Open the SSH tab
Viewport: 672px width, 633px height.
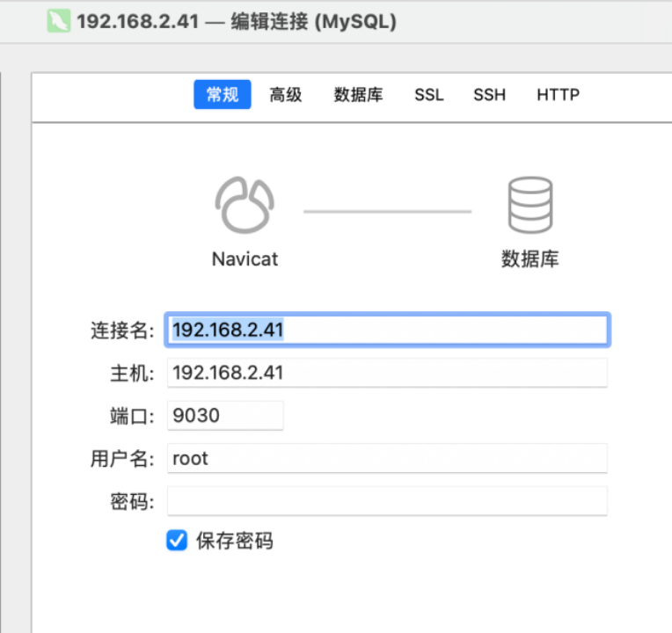489,94
